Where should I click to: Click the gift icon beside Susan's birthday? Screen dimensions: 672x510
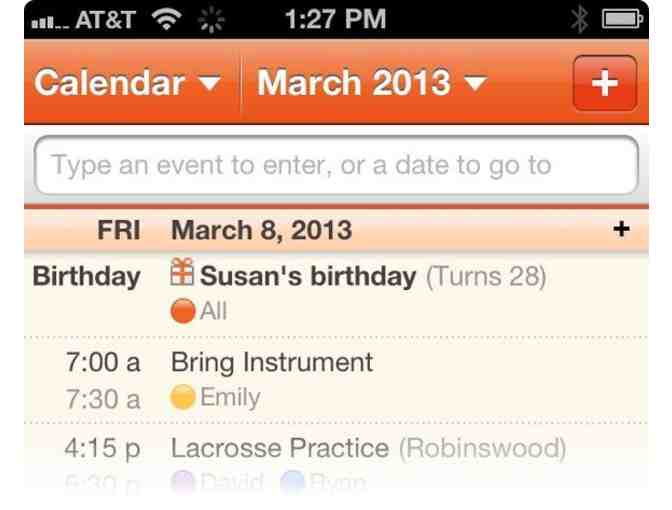(x=183, y=275)
